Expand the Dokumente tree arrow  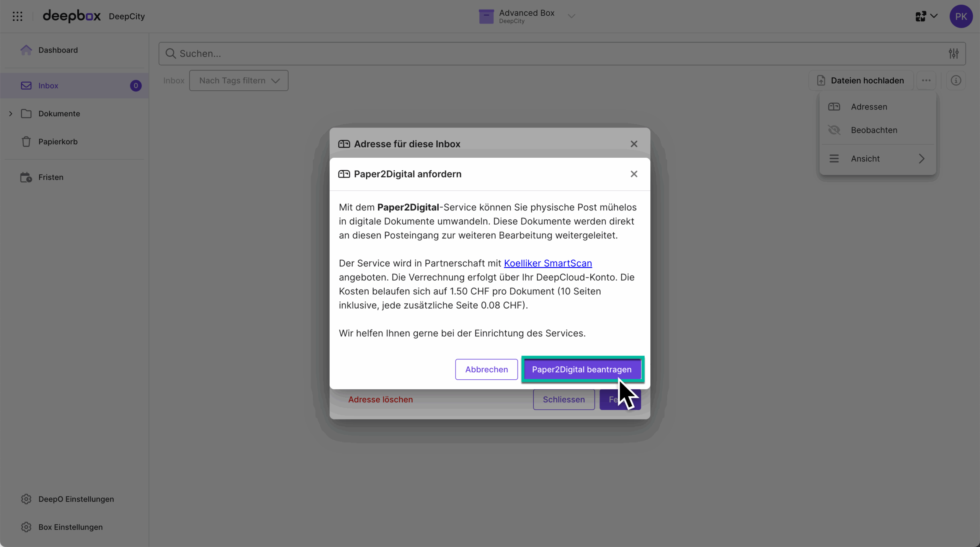(x=11, y=114)
